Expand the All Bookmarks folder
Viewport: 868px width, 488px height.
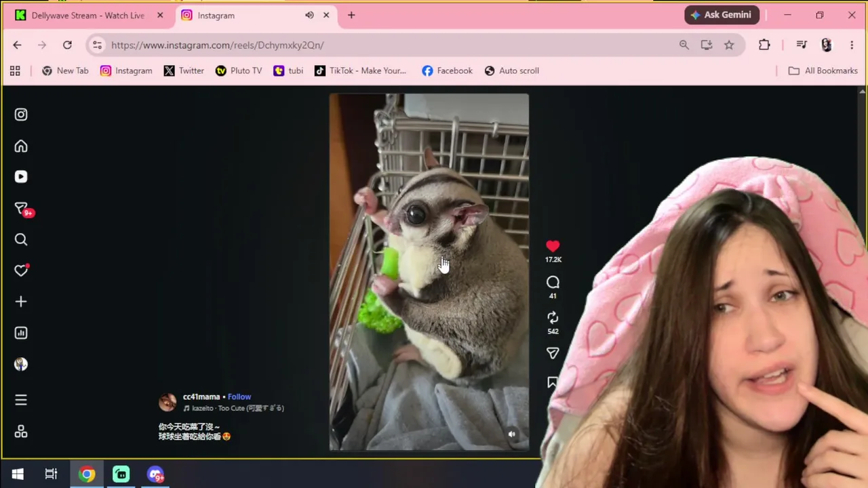pos(823,70)
